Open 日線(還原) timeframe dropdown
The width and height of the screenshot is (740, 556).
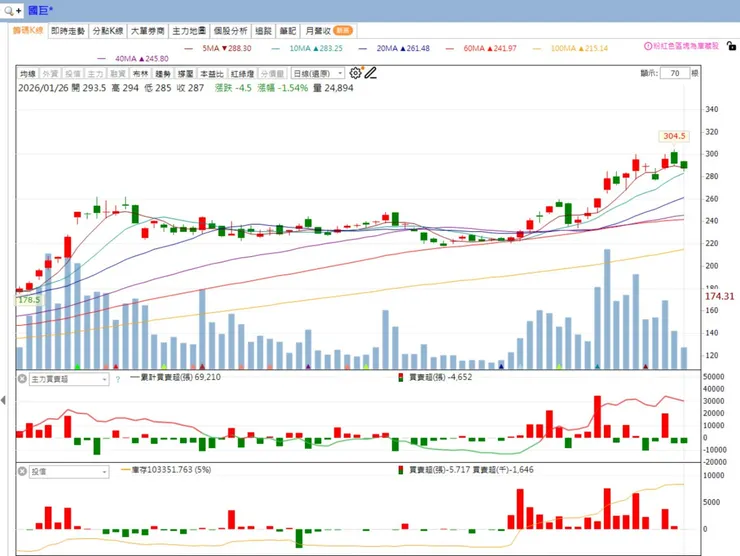tap(318, 74)
